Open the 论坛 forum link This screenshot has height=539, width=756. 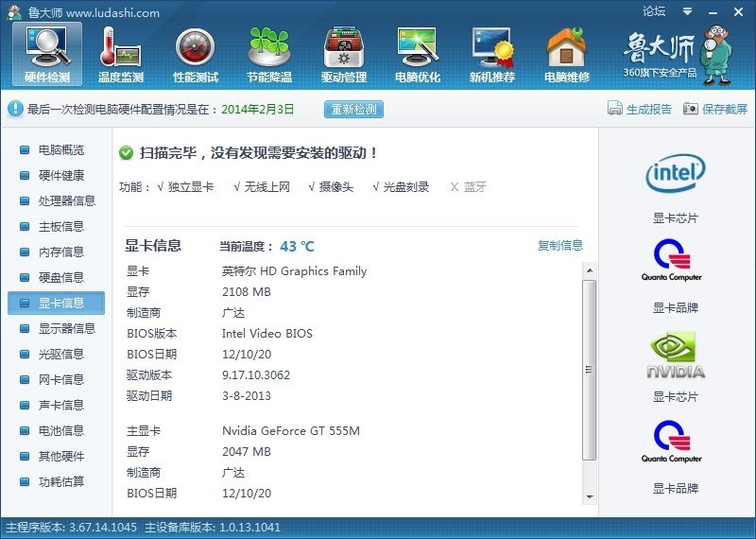tap(654, 11)
